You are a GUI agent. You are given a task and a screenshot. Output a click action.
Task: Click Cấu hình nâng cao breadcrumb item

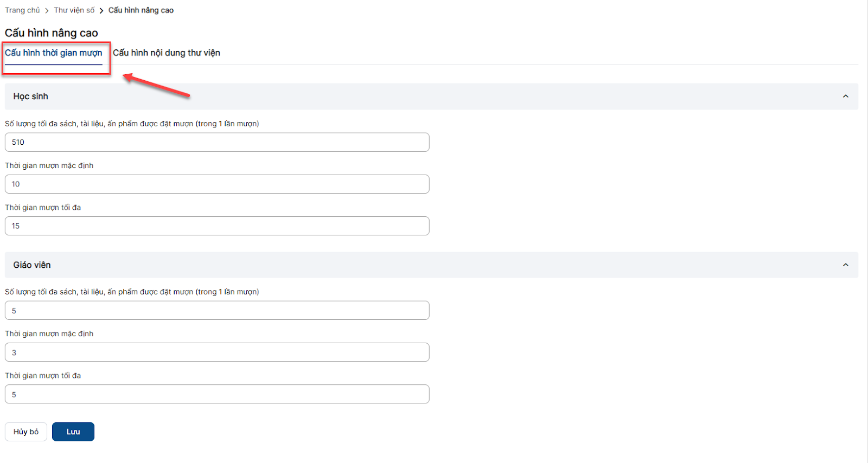[x=141, y=10]
